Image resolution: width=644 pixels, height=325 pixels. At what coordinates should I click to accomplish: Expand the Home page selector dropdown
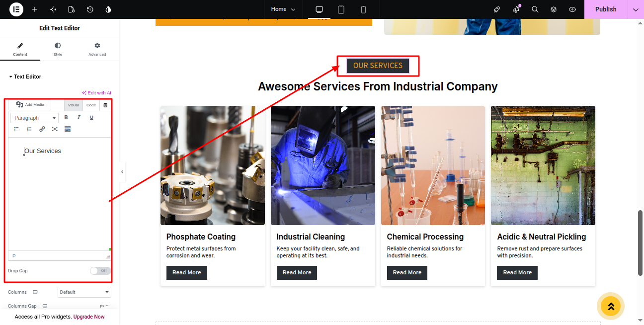click(x=283, y=9)
